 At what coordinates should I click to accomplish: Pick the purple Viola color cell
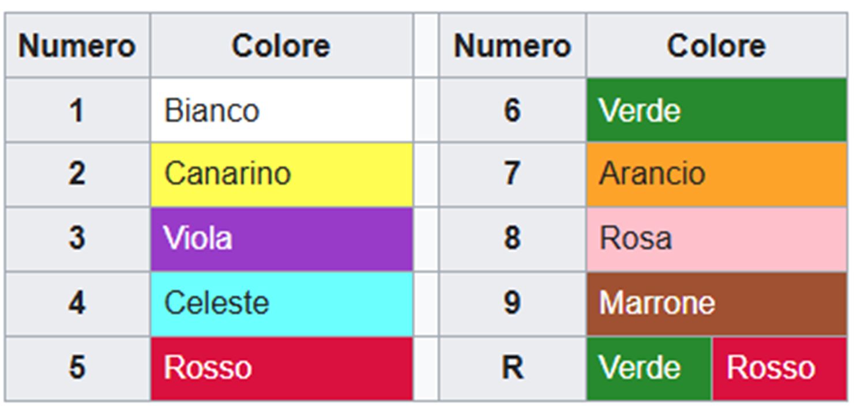tap(281, 239)
